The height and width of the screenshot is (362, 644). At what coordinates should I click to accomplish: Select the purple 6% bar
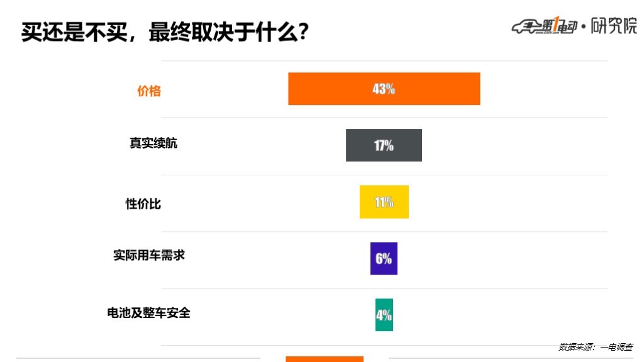384,258
